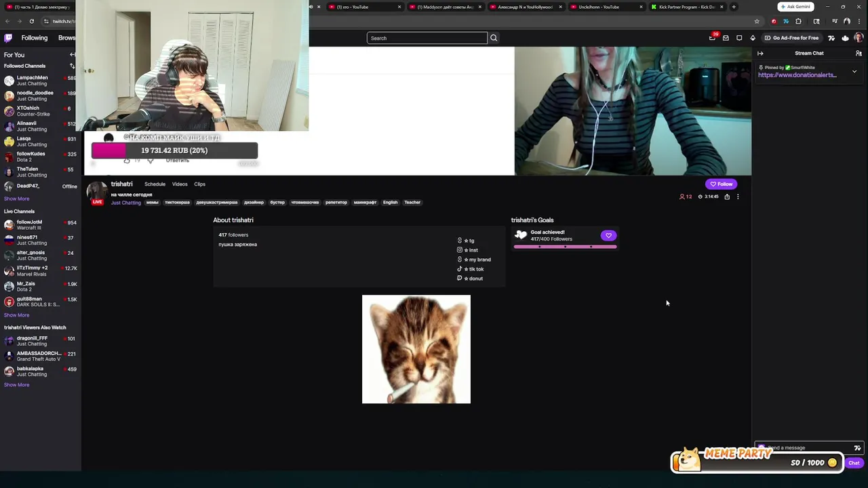Click the English tag

(x=390, y=203)
